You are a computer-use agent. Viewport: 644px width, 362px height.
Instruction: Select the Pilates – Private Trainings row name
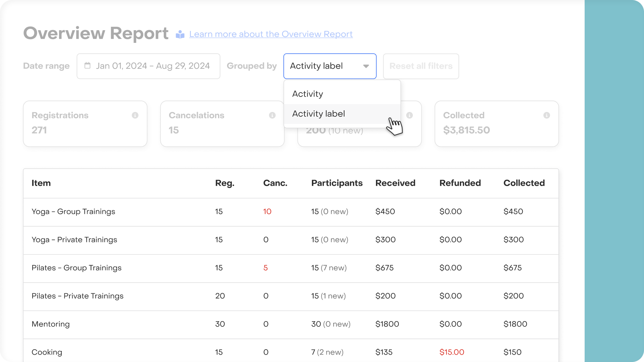click(77, 296)
